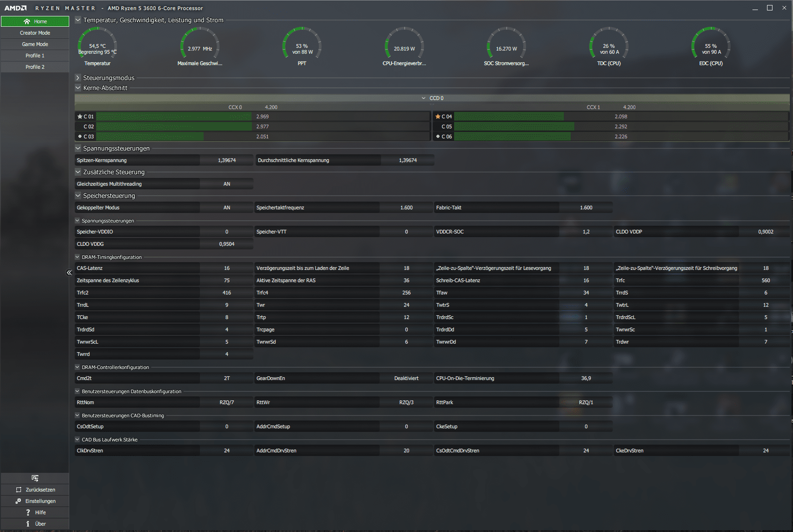The width and height of the screenshot is (793, 532).
Task: Click the gold star icon on core C 04
Action: (438, 117)
